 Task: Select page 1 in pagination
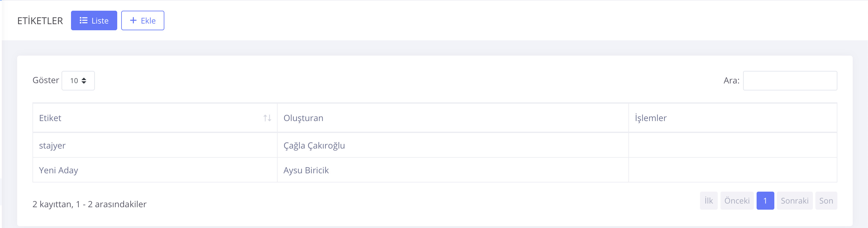(x=765, y=201)
